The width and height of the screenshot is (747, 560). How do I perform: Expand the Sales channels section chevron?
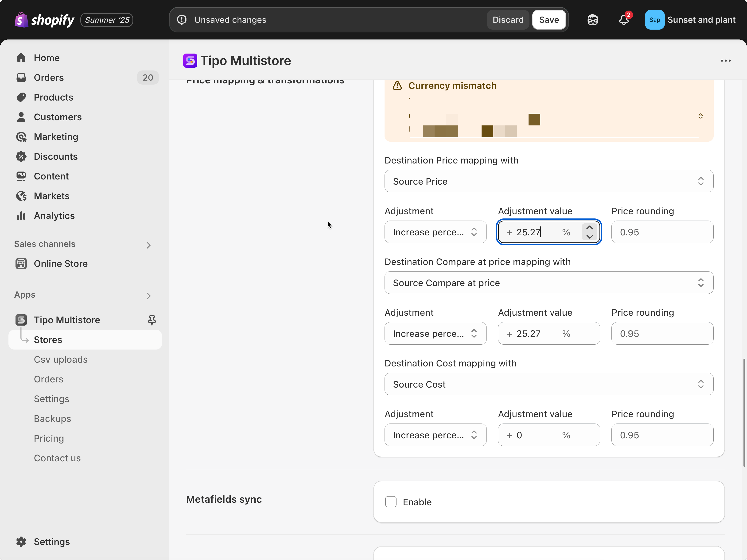[x=148, y=245]
